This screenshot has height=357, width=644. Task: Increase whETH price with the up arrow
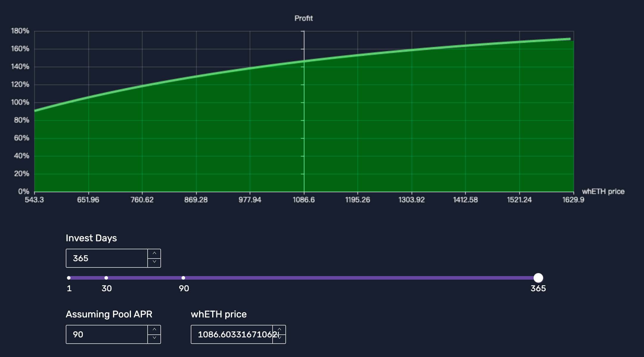pos(279,330)
